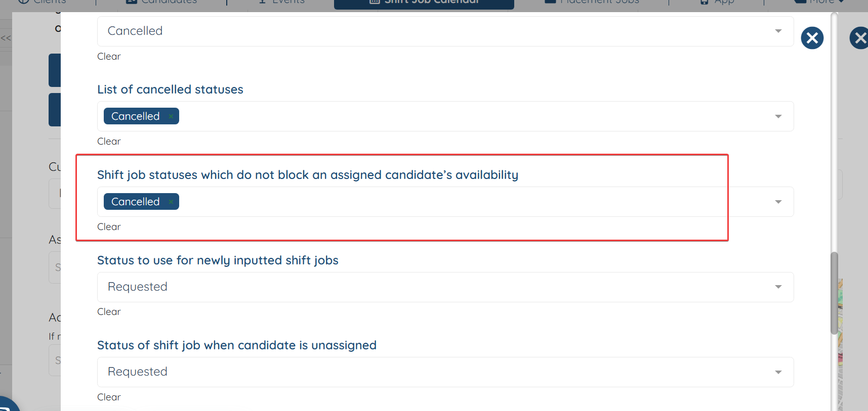The image size is (868, 411).
Task: Open the chat widget bubble at bottom-left
Action: (7, 404)
